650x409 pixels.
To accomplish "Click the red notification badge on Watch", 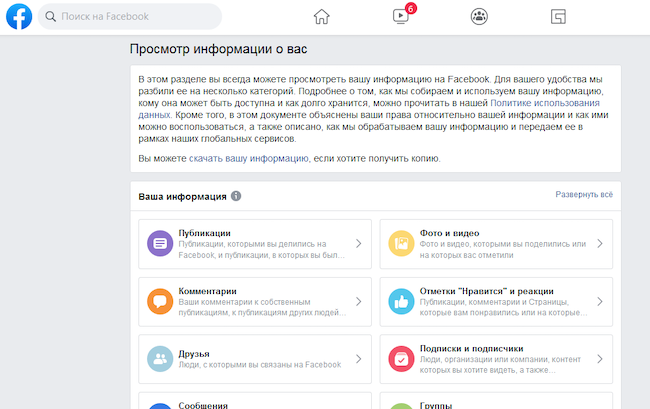I will tap(410, 8).
